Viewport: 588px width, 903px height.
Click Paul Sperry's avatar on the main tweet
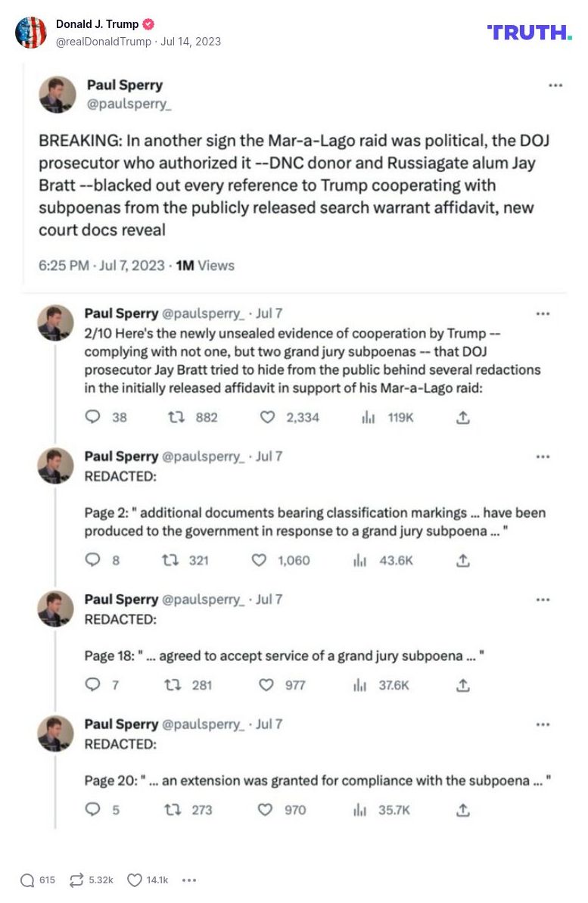tap(58, 95)
